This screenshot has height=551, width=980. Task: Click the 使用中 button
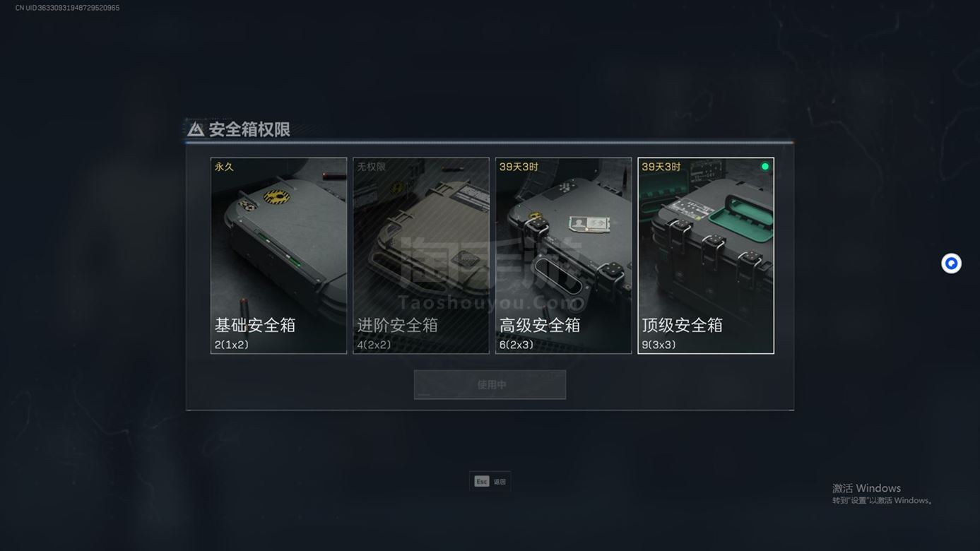[490, 385]
